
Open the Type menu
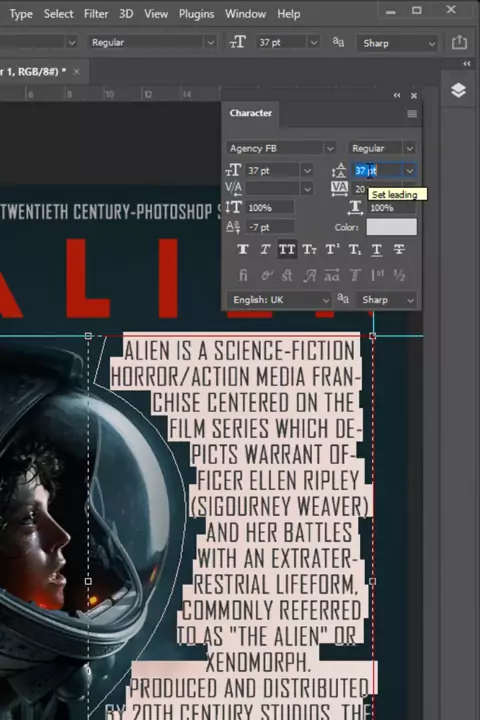click(21, 14)
